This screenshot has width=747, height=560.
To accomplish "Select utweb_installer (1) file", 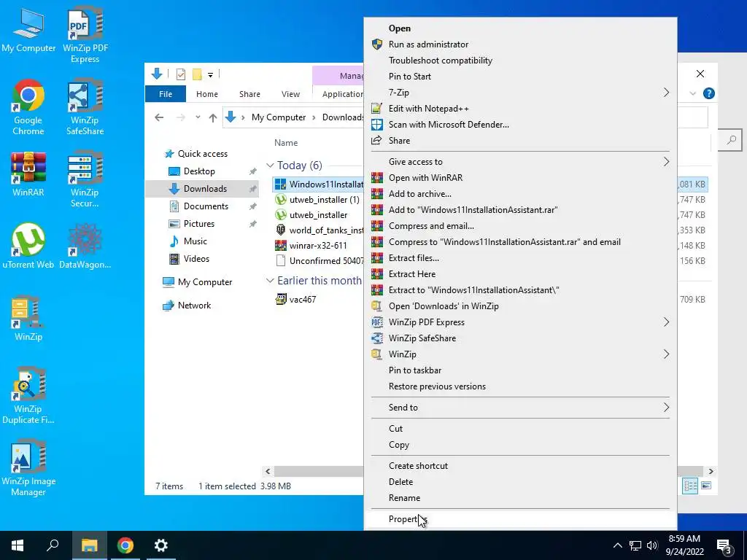I will click(x=324, y=200).
